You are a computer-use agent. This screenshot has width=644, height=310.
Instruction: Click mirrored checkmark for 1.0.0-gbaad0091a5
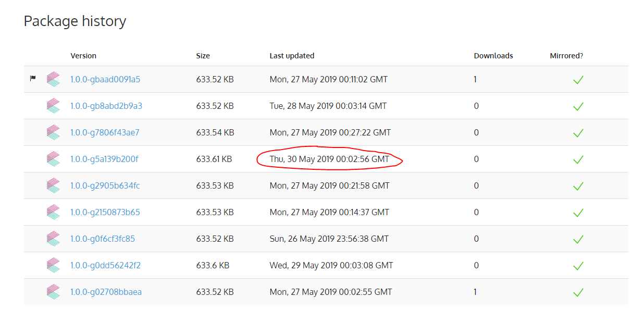click(578, 80)
